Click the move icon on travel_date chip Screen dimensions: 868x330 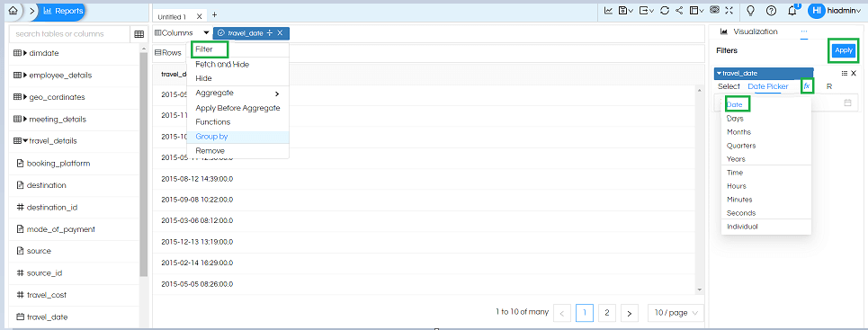click(x=270, y=33)
